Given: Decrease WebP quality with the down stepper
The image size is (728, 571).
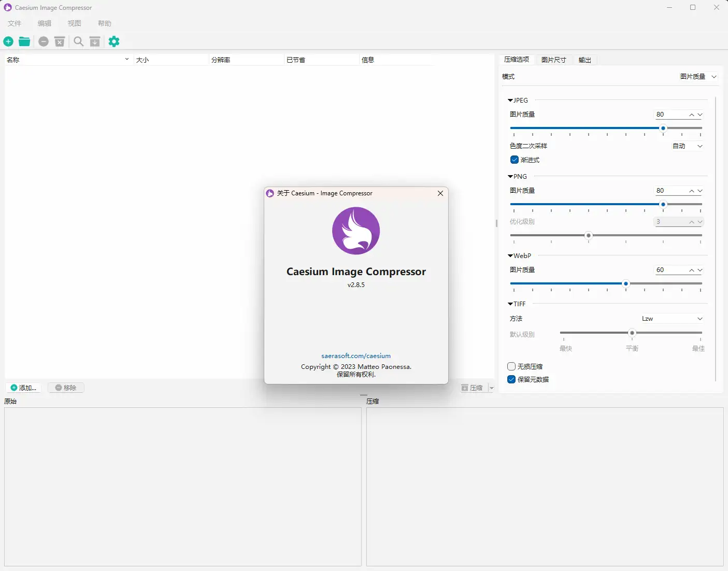Looking at the screenshot, I should click(x=700, y=270).
